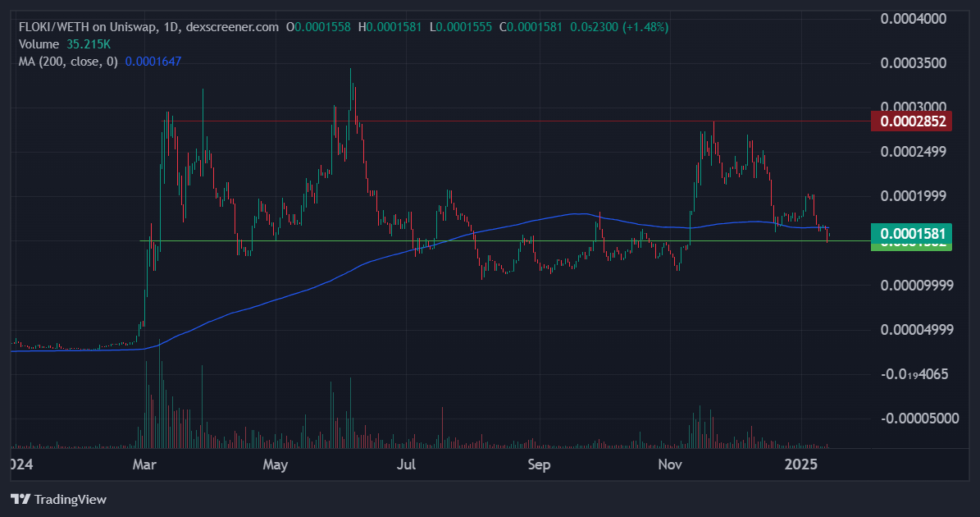The width and height of the screenshot is (980, 517).
Task: Click the 0.0003500 price axis label
Action: pyautogui.click(x=913, y=62)
